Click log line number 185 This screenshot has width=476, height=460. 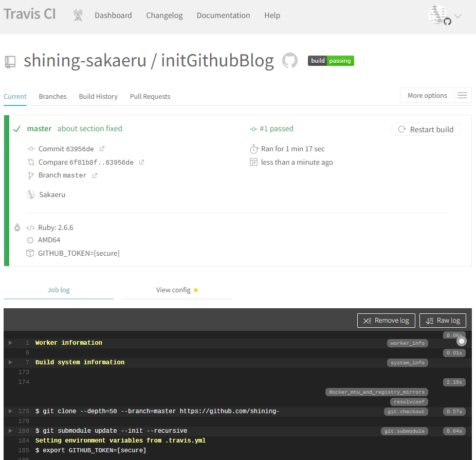[24, 450]
